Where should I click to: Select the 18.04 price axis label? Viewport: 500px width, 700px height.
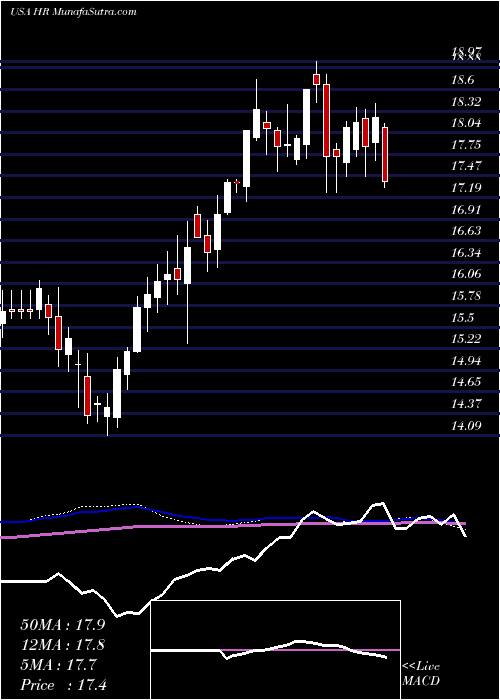[467, 124]
